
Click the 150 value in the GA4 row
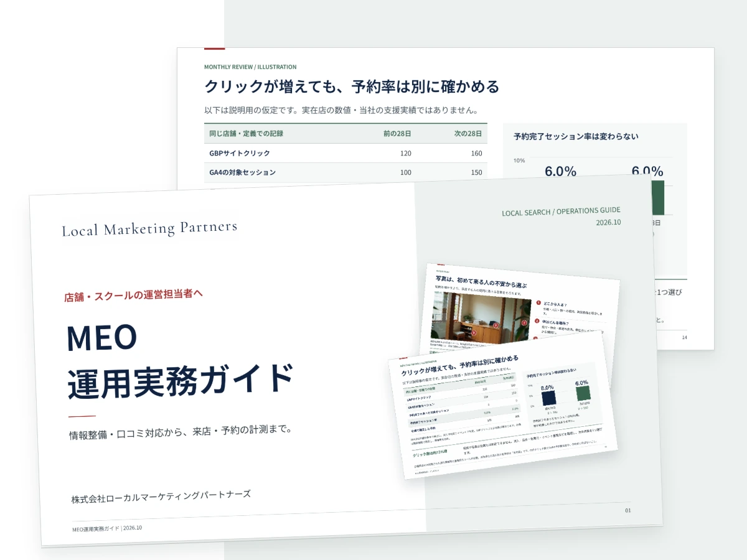click(x=476, y=172)
